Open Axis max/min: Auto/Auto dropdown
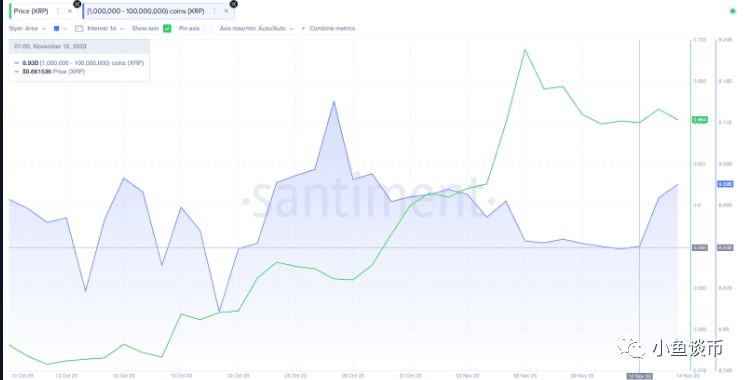Image resolution: width=747 pixels, height=380 pixels. click(256, 29)
